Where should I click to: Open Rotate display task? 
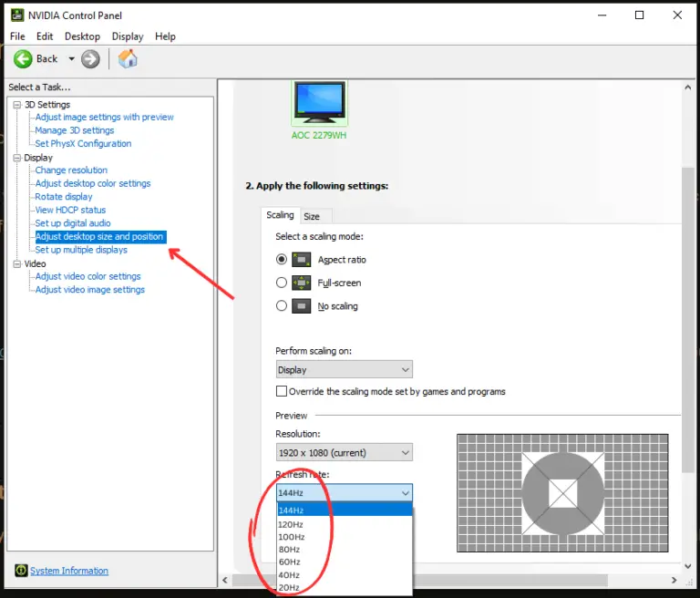tap(64, 197)
